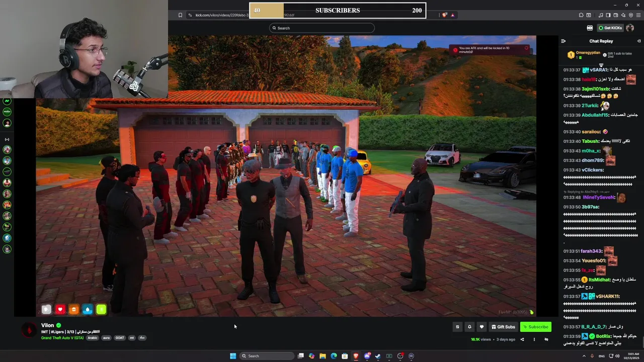
Task: Open the three-dot more options menu
Action: [x=534, y=339]
